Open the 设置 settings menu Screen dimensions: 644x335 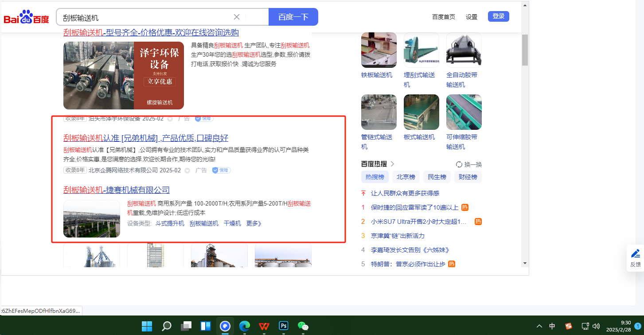click(x=472, y=17)
